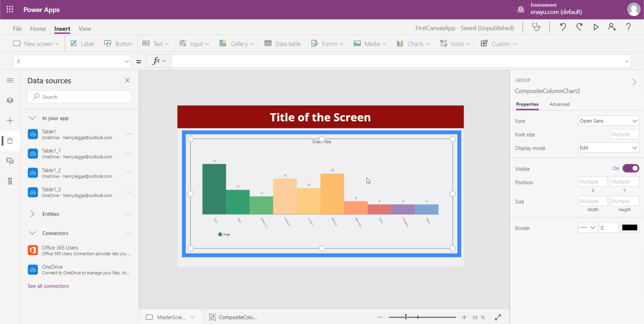Redo the last action
644x324 pixels.
pos(579,27)
